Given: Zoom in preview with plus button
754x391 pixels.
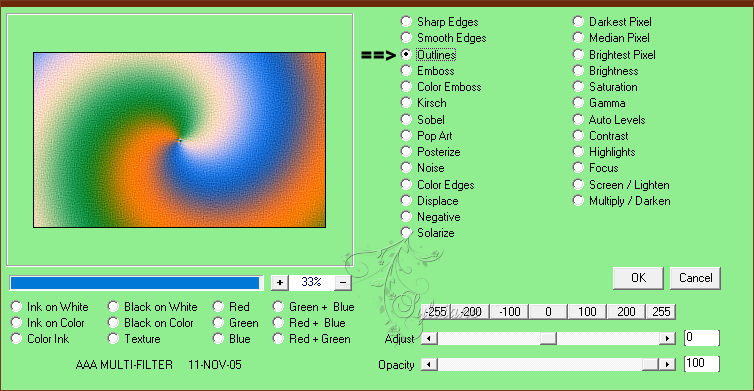Looking at the screenshot, I should [x=279, y=282].
